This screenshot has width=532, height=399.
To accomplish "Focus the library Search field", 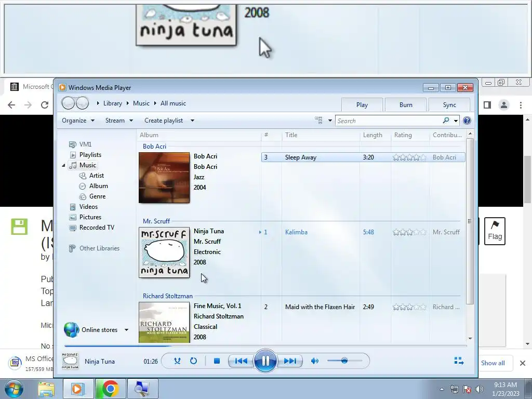I will click(388, 121).
